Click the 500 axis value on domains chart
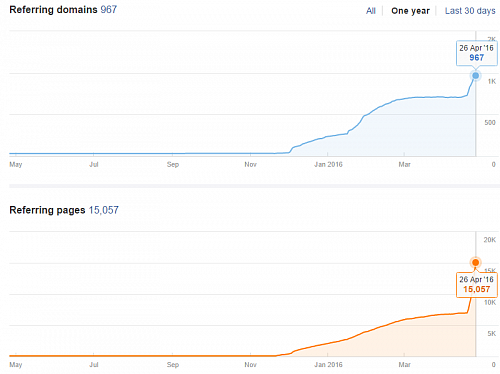Viewport: 500px width, 374px height. [x=490, y=123]
